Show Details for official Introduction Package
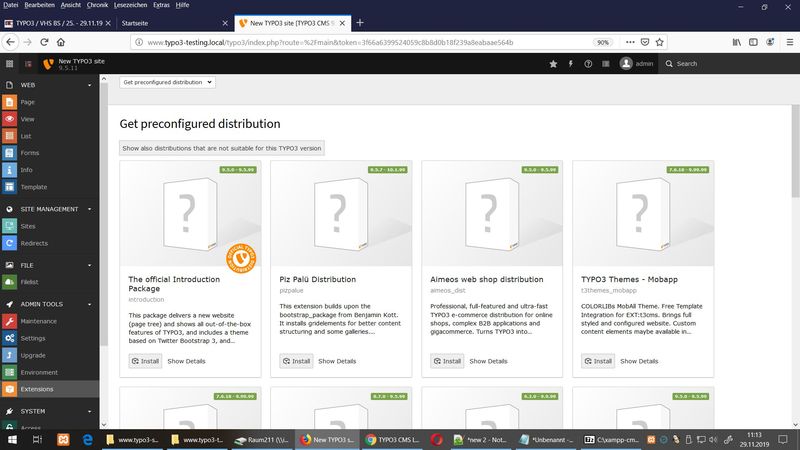This screenshot has width=800, height=450. [186, 361]
